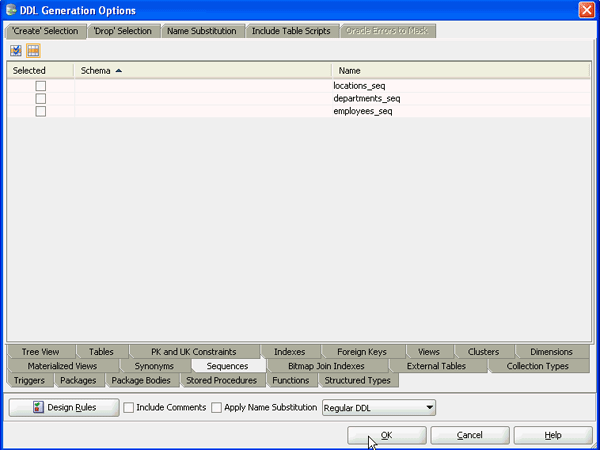
Task: Tick the checkbox for departments_seq
Action: 41,98
